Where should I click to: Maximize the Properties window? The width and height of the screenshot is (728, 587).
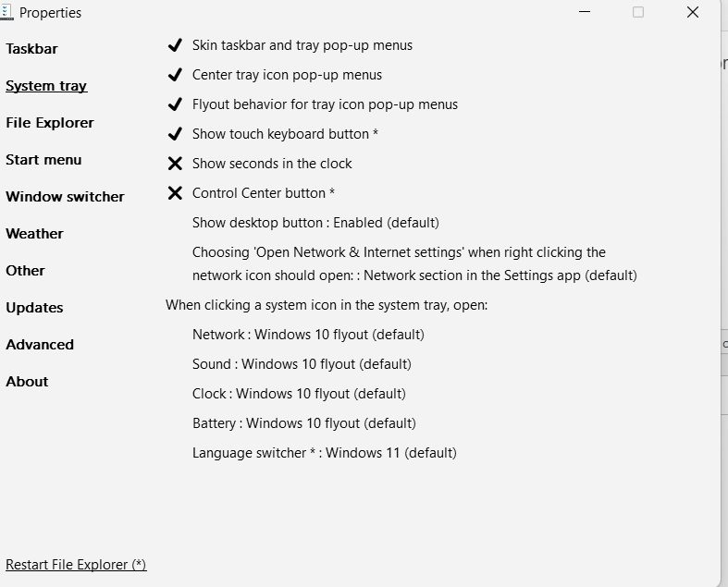pos(638,12)
